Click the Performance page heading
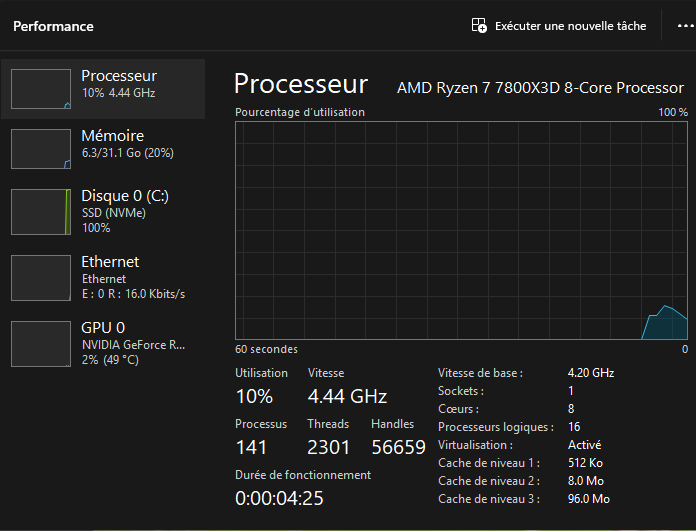The width and height of the screenshot is (696, 531). pos(53,26)
